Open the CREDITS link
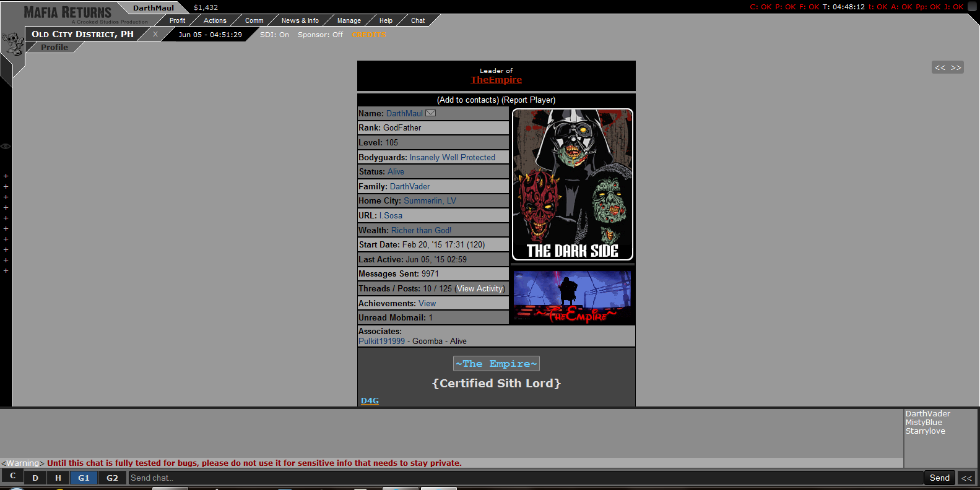980x490 pixels. (x=369, y=35)
